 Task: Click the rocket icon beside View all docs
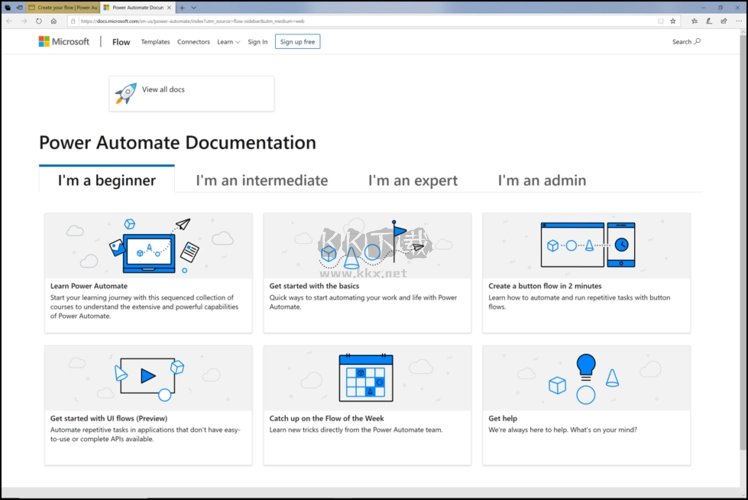126,93
